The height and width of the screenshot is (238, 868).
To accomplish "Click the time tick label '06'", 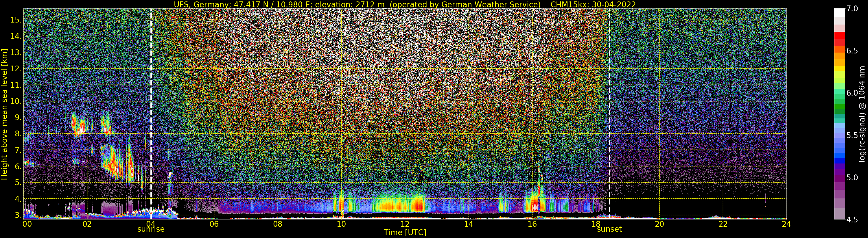I will tap(214, 224).
